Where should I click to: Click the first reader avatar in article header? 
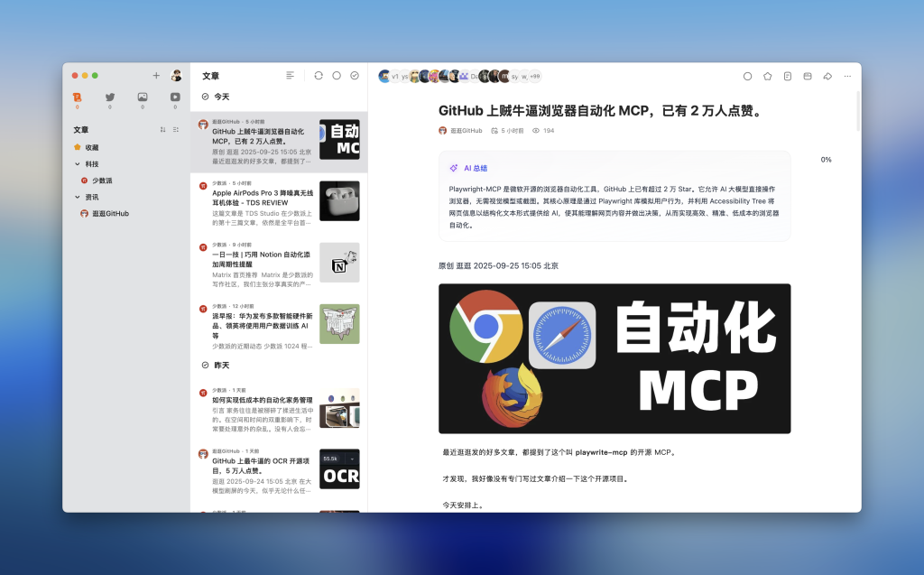pyautogui.click(x=384, y=76)
